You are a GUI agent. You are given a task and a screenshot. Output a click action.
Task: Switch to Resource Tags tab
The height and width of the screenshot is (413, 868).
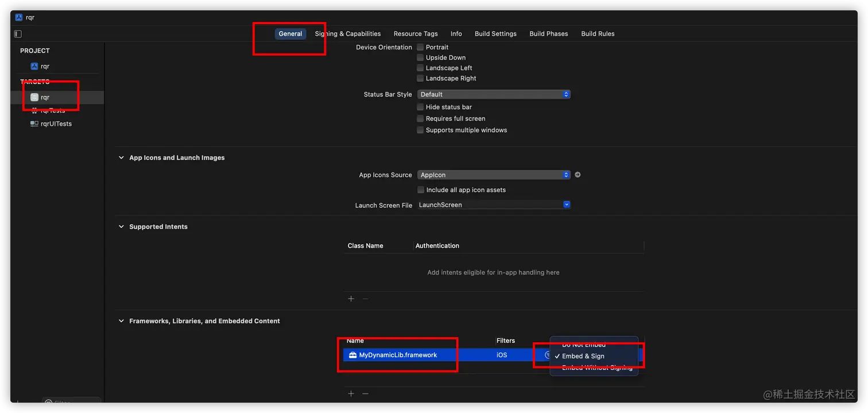click(416, 34)
